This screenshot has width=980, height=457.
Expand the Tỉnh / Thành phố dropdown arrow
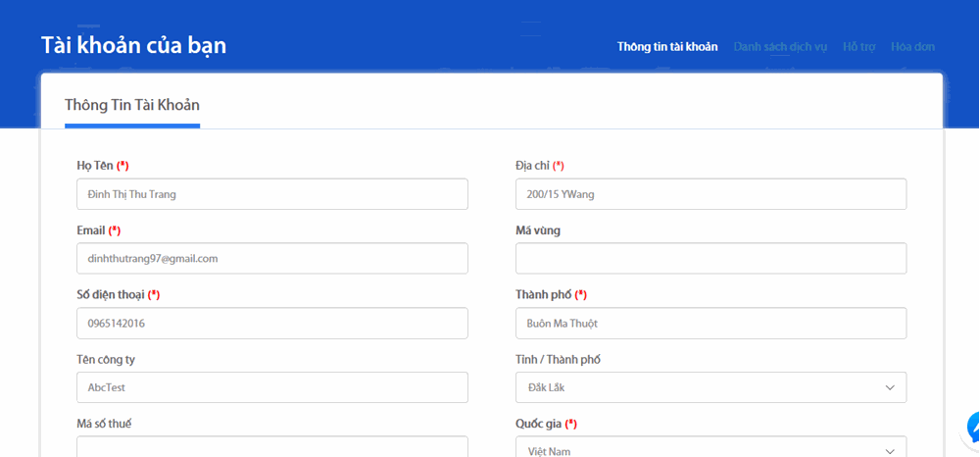[889, 387]
